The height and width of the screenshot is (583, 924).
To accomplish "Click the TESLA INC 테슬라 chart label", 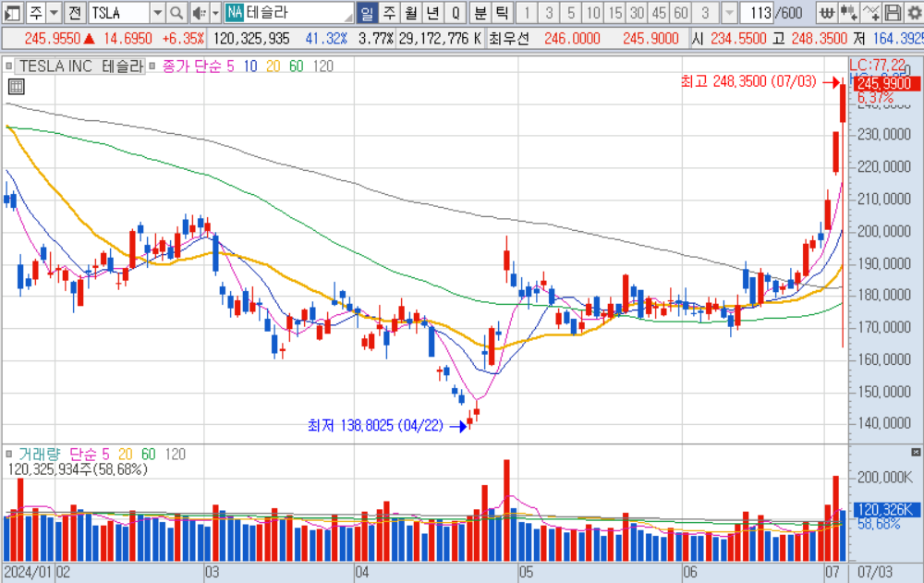I will click(81, 66).
